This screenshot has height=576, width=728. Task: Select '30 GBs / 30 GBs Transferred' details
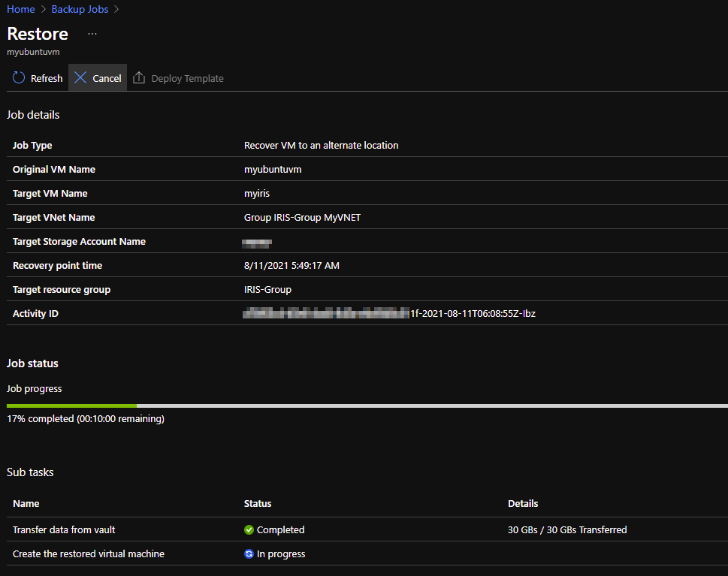coord(567,529)
